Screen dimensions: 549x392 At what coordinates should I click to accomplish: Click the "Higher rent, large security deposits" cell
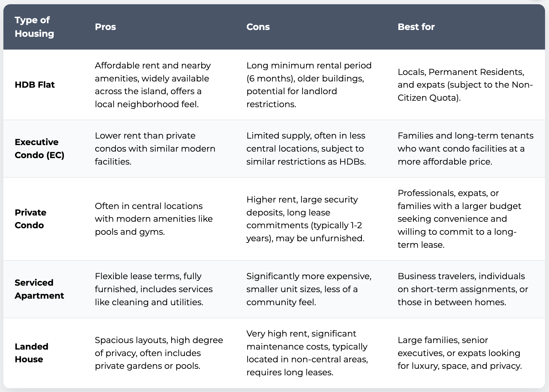click(x=305, y=219)
